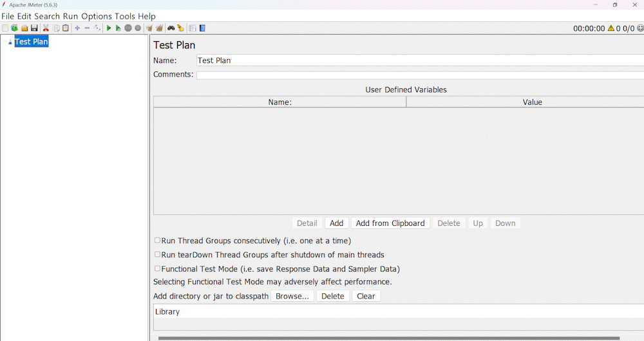Open the Help book icon
The image size is (644, 341).
[x=202, y=28]
